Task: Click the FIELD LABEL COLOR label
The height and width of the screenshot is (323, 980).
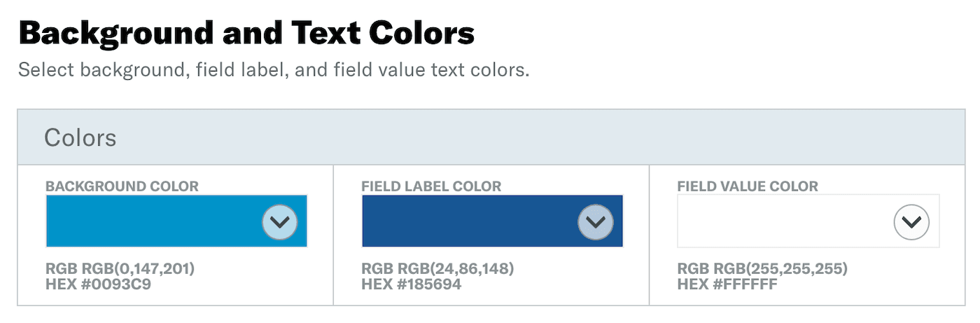Action: coord(431,186)
